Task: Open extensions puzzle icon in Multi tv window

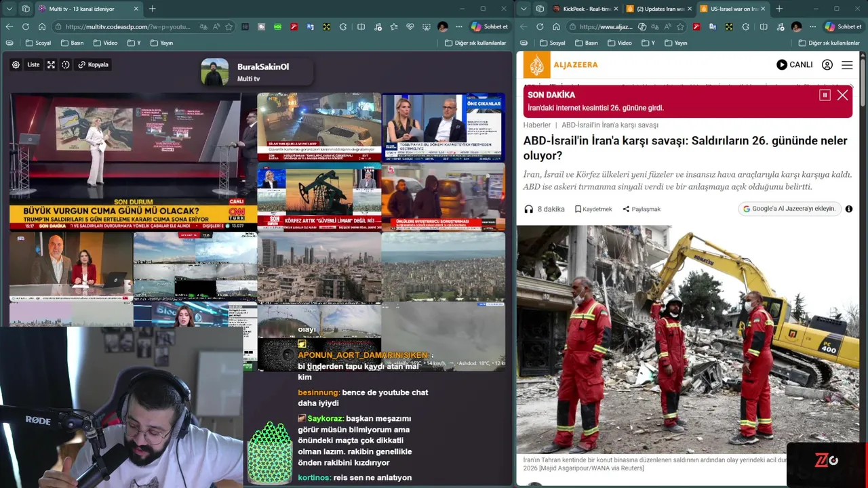Action: click(x=343, y=26)
